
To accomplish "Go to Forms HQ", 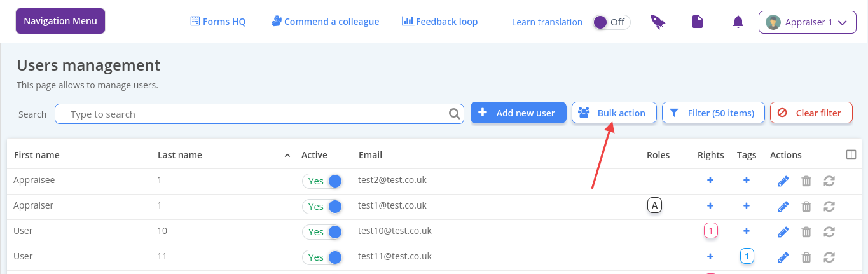I will pos(218,22).
